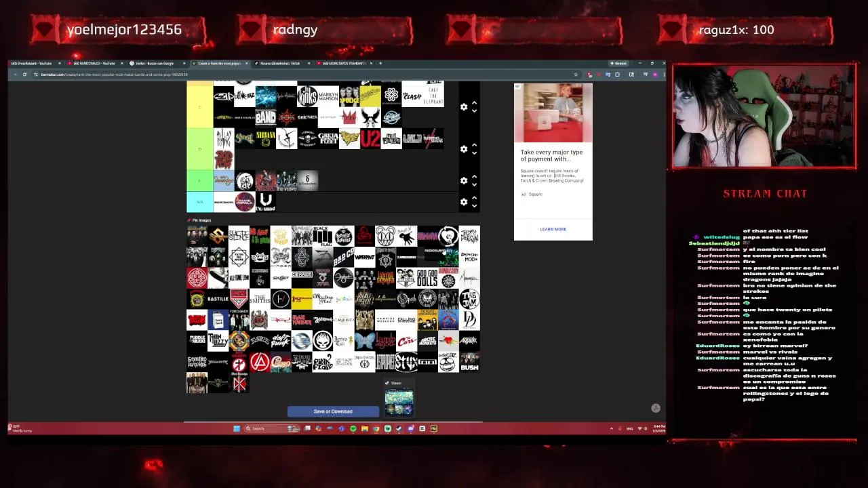Viewport: 868px width, 488px height.
Task: Move N/A row down
Action: tap(474, 205)
